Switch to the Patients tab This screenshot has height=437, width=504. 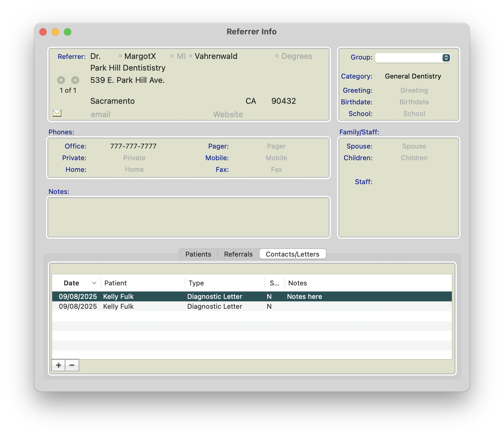pos(198,254)
